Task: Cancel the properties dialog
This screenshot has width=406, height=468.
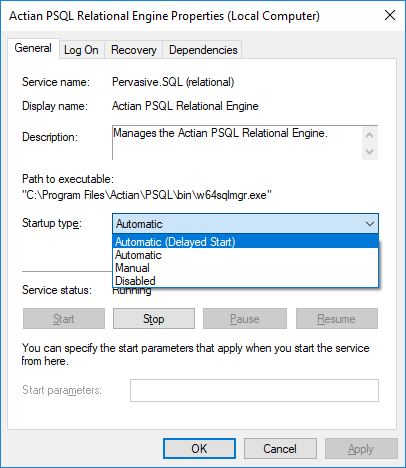Action: (x=280, y=449)
